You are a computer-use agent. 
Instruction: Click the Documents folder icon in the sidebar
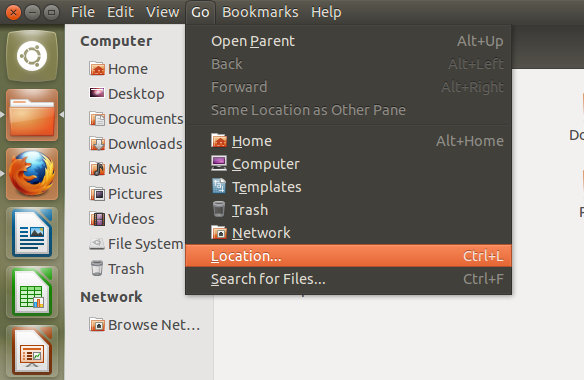pos(97,119)
